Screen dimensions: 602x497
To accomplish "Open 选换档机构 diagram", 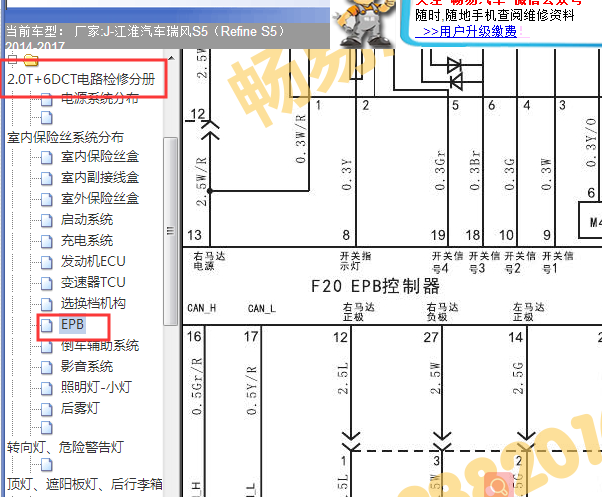I will [93, 304].
